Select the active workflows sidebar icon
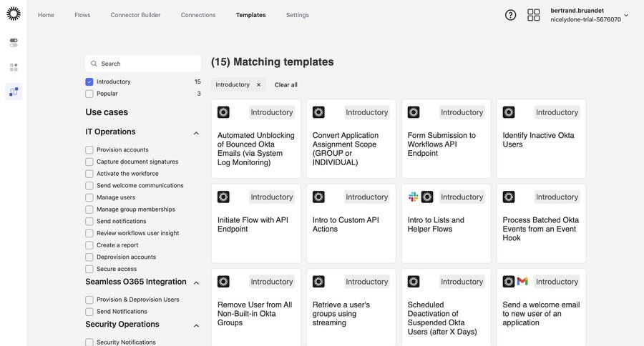644x346 pixels. tap(14, 92)
